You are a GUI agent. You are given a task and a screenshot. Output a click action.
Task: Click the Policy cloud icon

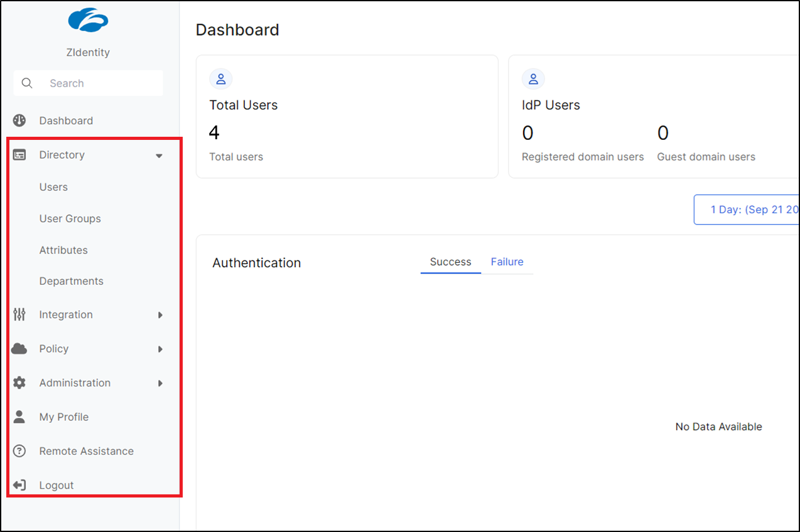click(x=19, y=349)
